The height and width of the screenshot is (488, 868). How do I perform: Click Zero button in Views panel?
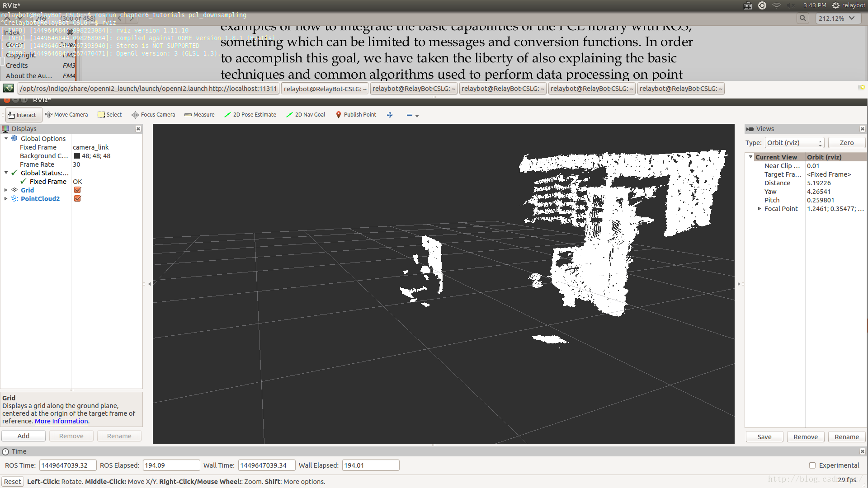(x=847, y=143)
